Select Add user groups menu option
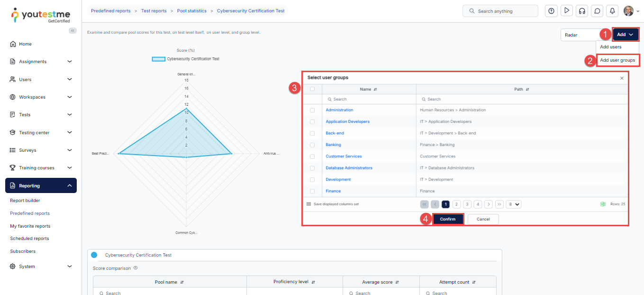The width and height of the screenshot is (644, 295). click(x=617, y=60)
